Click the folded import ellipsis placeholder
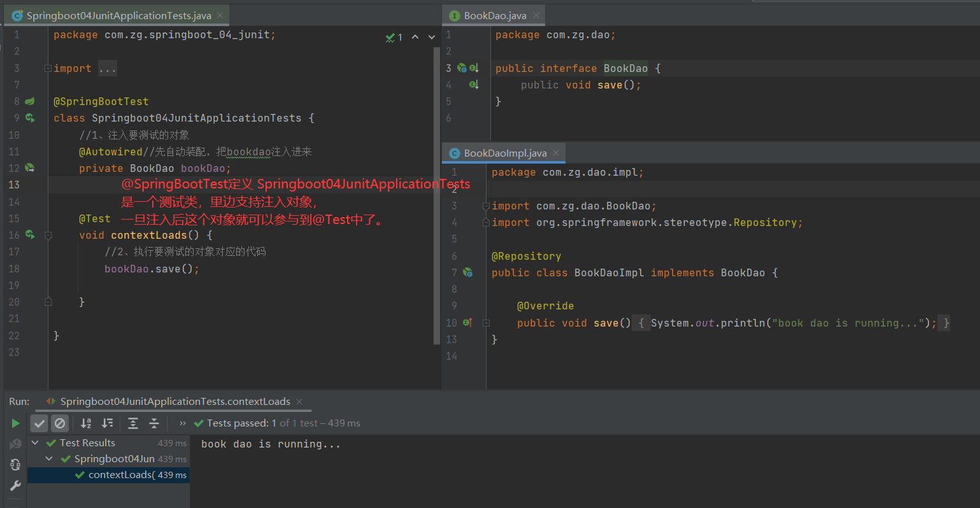Screen dimensions: 980x508 pyautogui.click(x=108, y=69)
